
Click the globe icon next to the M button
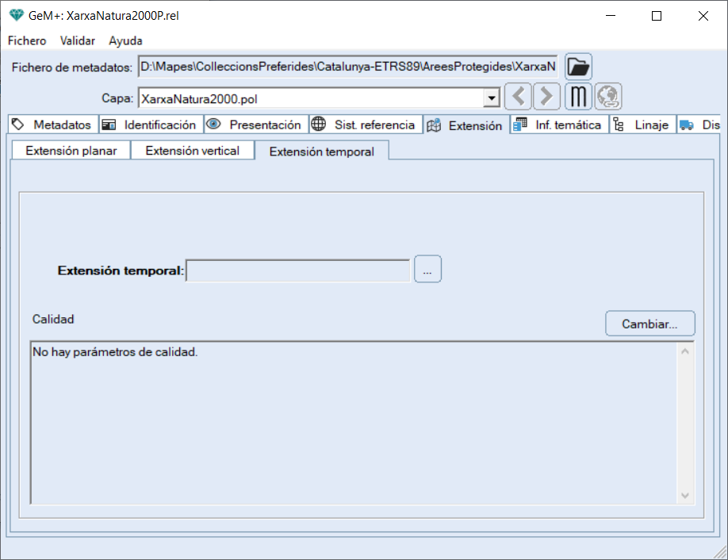coord(608,98)
